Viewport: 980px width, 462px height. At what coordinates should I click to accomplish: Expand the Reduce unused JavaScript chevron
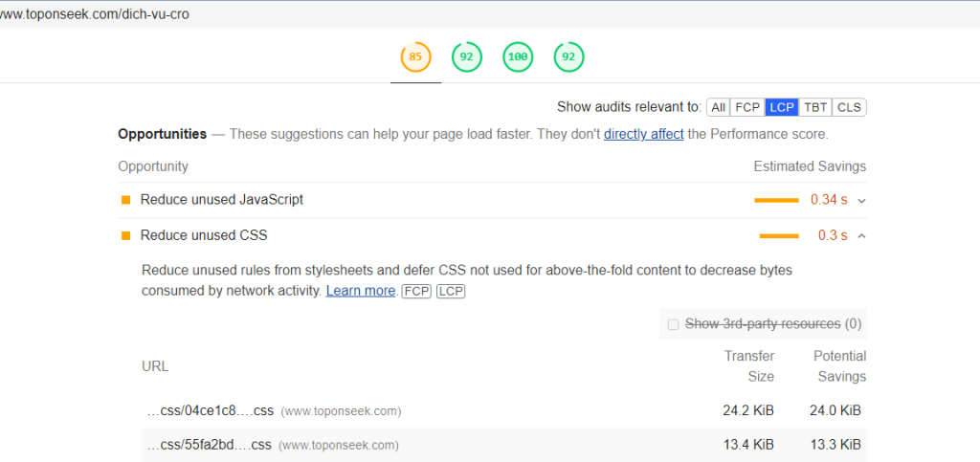point(861,201)
